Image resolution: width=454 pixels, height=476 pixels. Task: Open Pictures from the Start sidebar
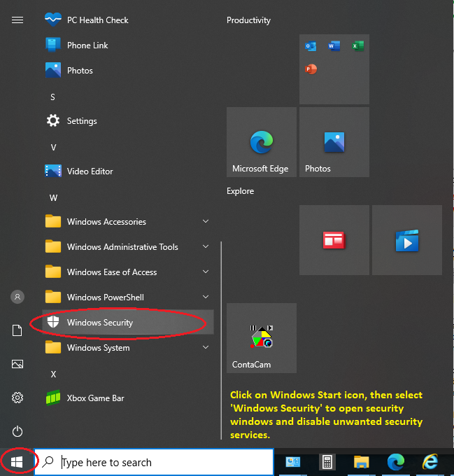[17, 364]
